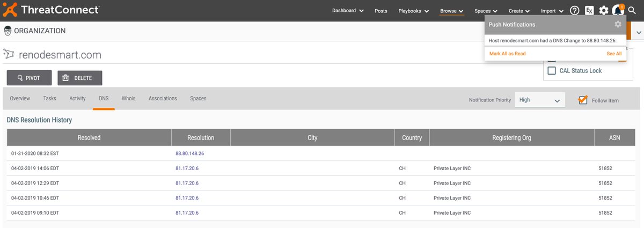Click the chevron at right header edge

pos(639,33)
